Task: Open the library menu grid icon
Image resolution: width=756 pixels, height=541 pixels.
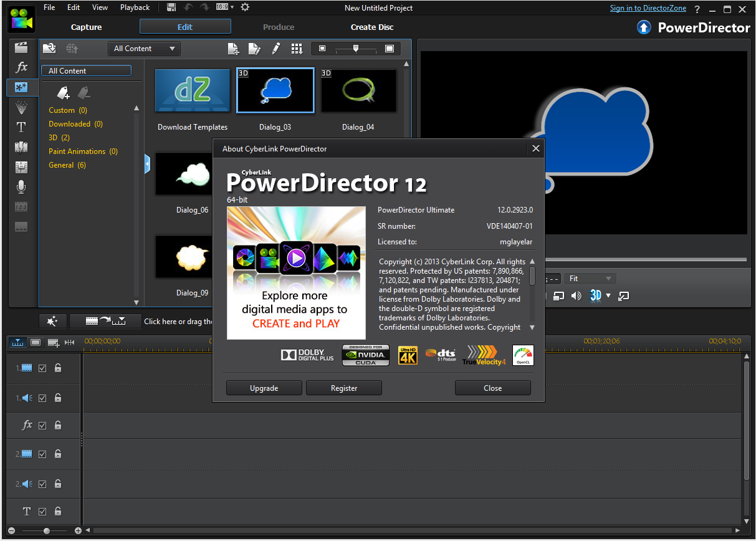Action: coord(297,49)
